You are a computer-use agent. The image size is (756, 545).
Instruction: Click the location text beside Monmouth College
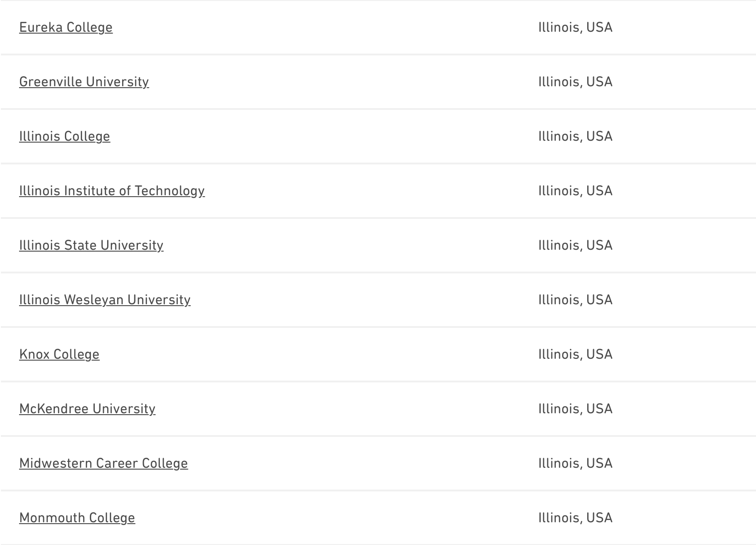coord(575,518)
